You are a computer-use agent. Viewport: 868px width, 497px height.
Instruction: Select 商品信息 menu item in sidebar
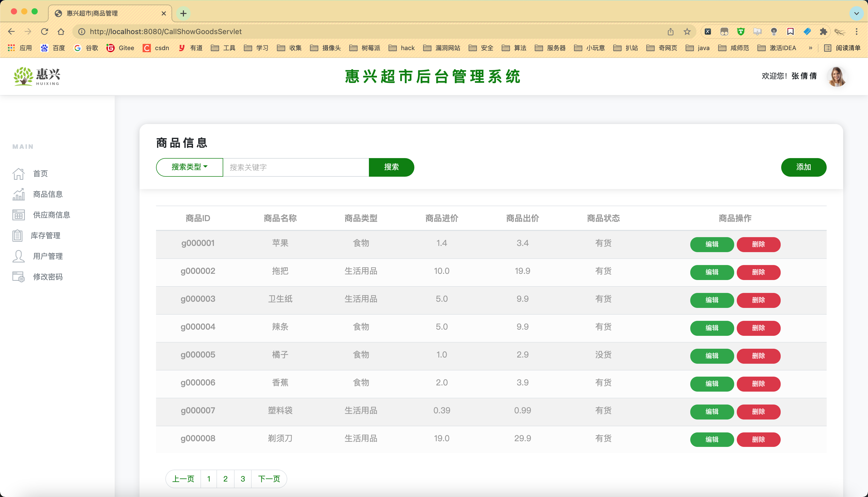pyautogui.click(x=48, y=194)
